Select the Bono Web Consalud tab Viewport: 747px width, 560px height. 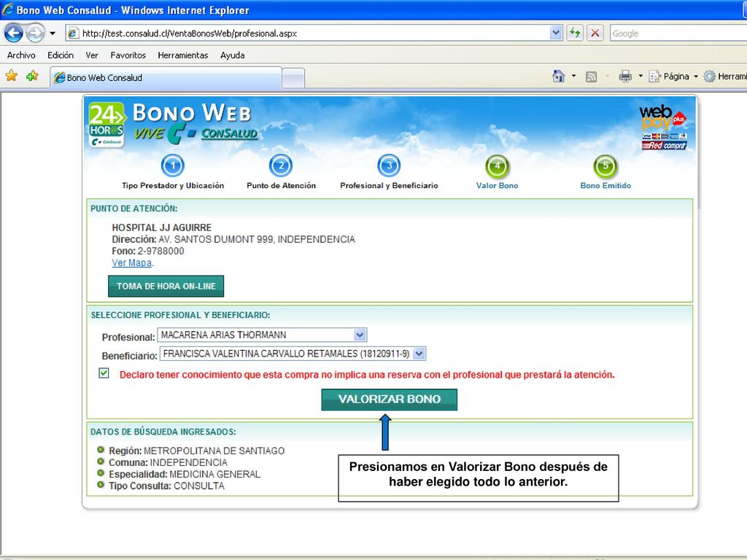(166, 77)
